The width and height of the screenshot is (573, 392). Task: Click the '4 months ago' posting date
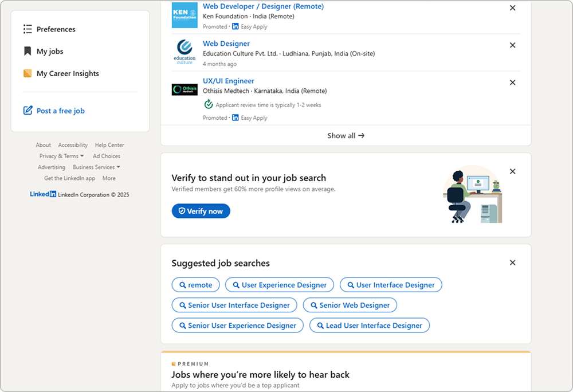219,64
